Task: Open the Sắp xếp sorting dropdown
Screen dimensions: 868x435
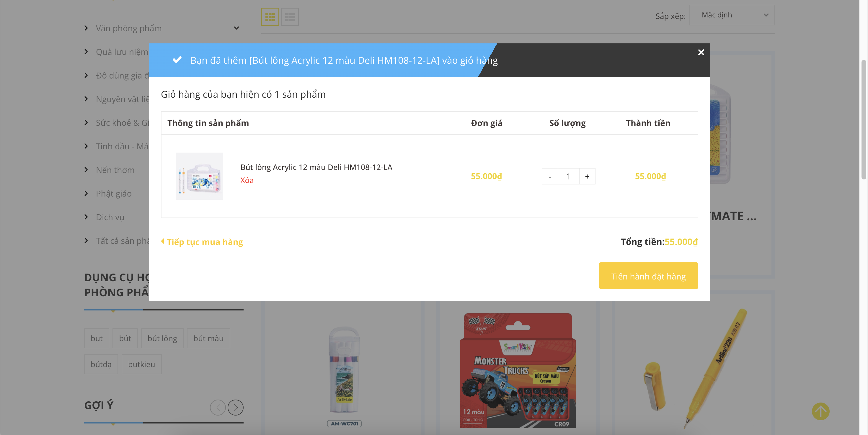Action: 732,15
